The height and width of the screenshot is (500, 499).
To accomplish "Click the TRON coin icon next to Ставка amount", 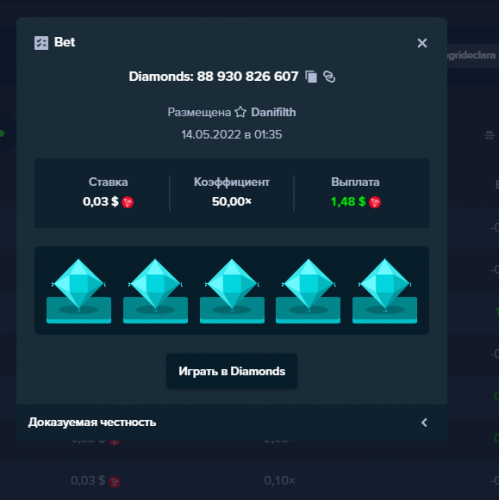I will coord(127,202).
